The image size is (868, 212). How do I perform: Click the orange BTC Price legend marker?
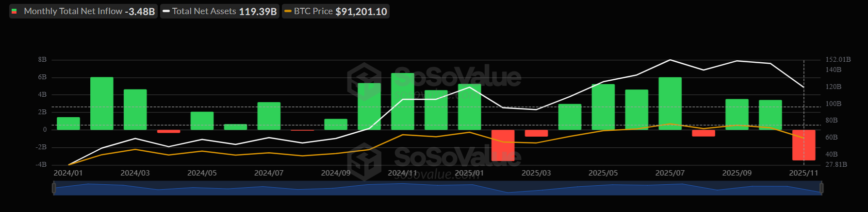288,11
